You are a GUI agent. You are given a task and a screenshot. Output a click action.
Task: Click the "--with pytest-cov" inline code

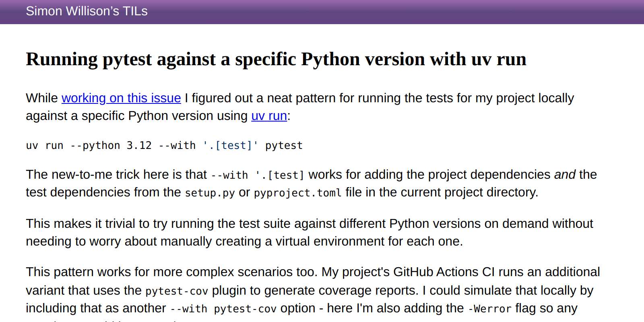(223, 309)
